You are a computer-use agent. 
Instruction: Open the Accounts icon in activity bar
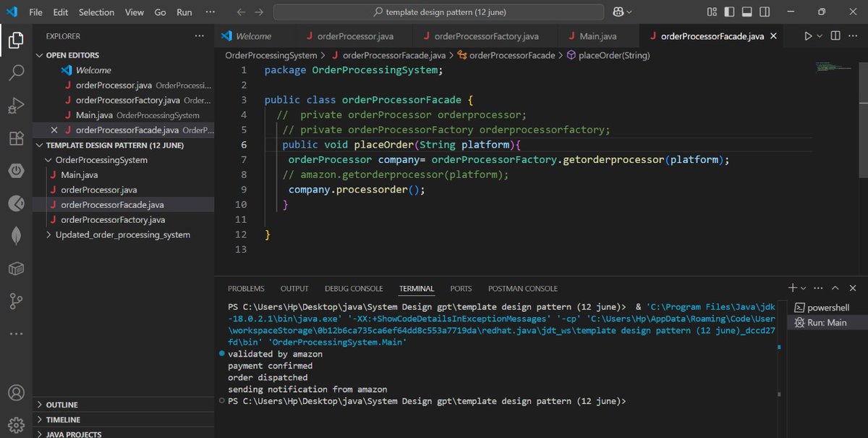click(x=16, y=393)
